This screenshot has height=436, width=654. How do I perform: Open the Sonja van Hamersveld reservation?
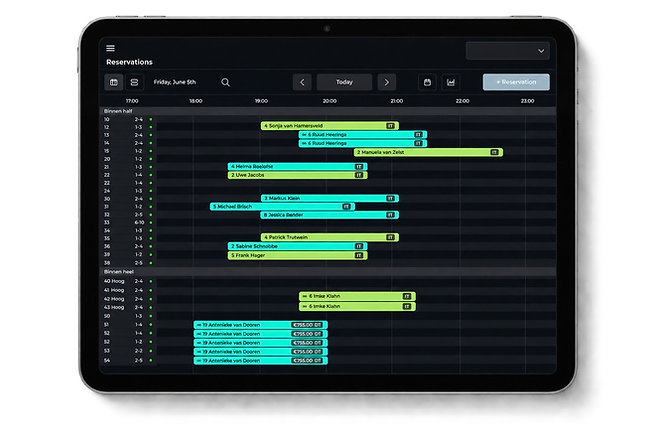tap(330, 126)
